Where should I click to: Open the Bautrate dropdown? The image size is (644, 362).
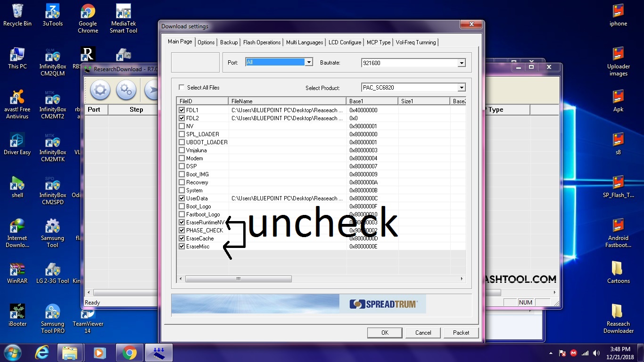tap(462, 63)
